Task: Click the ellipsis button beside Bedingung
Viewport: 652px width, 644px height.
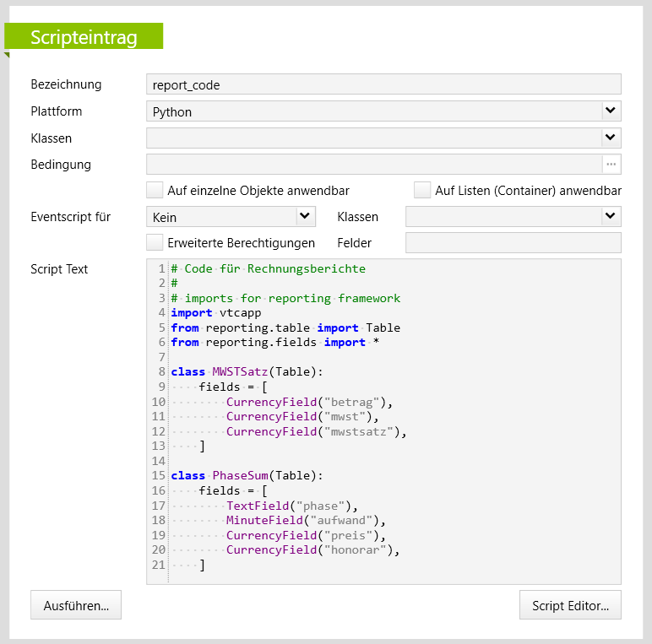Action: [611, 164]
